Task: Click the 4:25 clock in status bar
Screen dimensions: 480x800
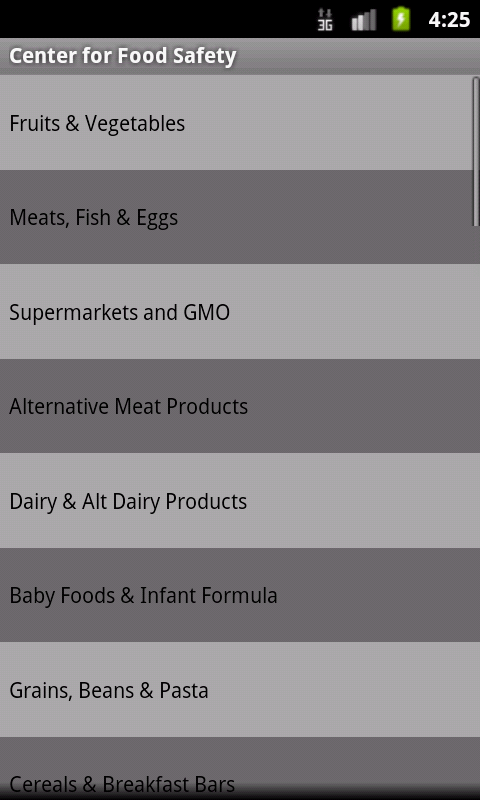Action: click(x=449, y=19)
